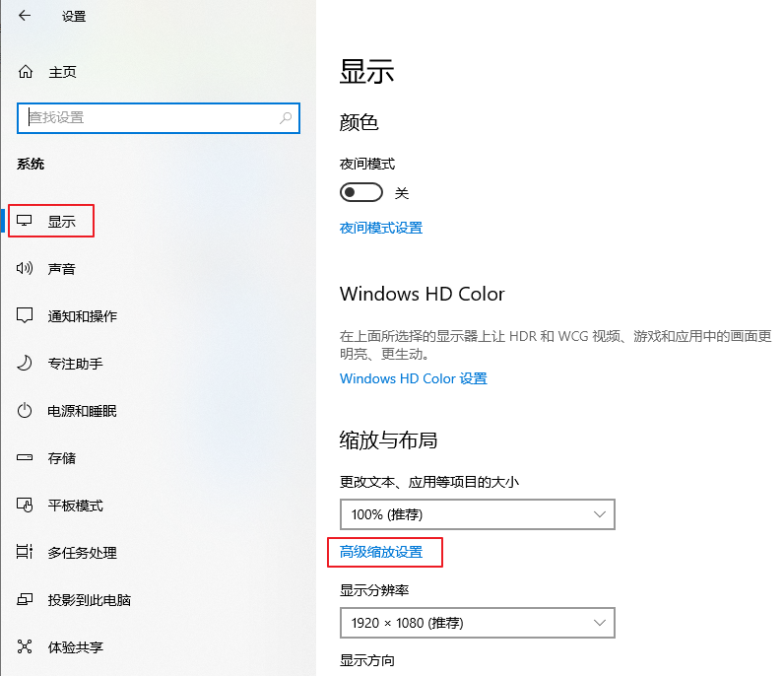Click the Storage (存储) drive icon

(26, 458)
